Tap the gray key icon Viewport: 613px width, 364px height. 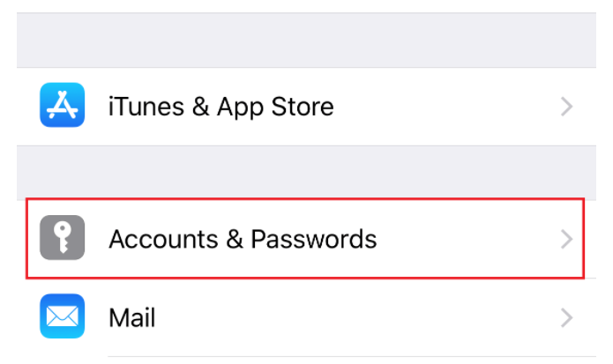[62, 239]
